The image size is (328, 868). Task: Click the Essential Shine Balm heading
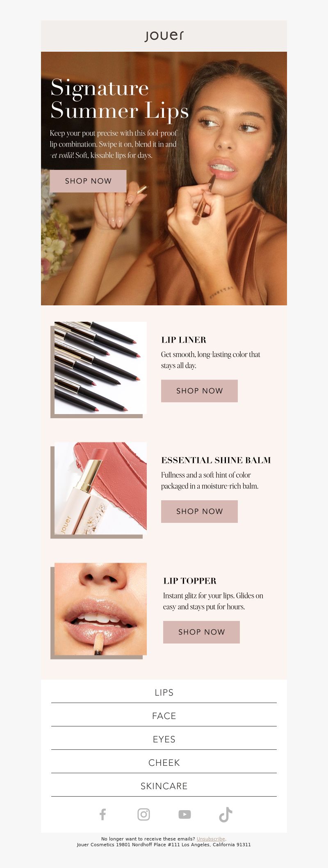(216, 460)
